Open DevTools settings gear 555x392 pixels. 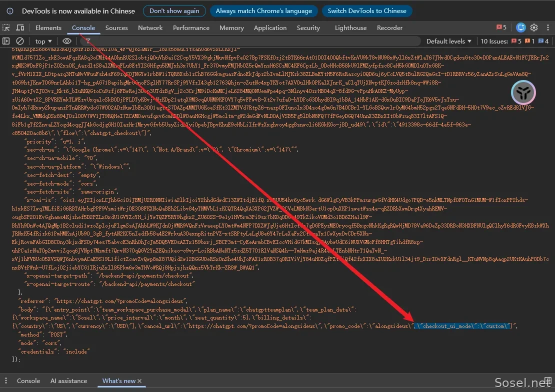tap(534, 27)
